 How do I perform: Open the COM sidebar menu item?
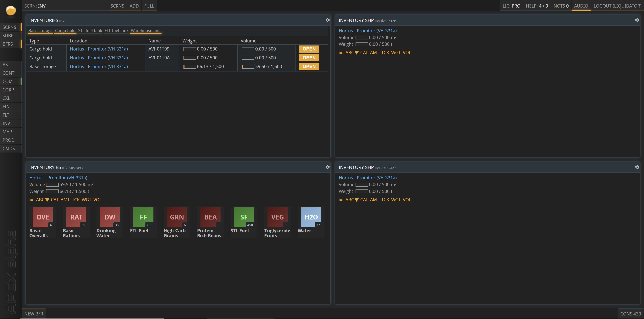click(x=8, y=81)
